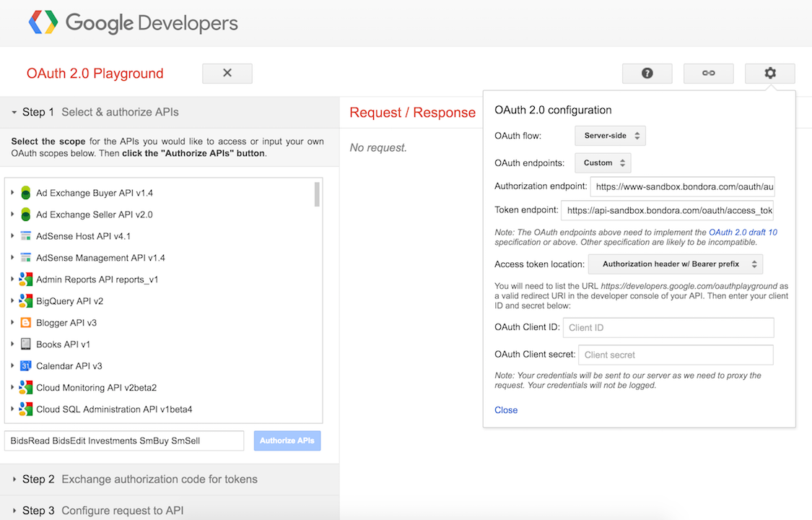
Task: Select the 'Calendar API v3' text
Action: point(69,365)
